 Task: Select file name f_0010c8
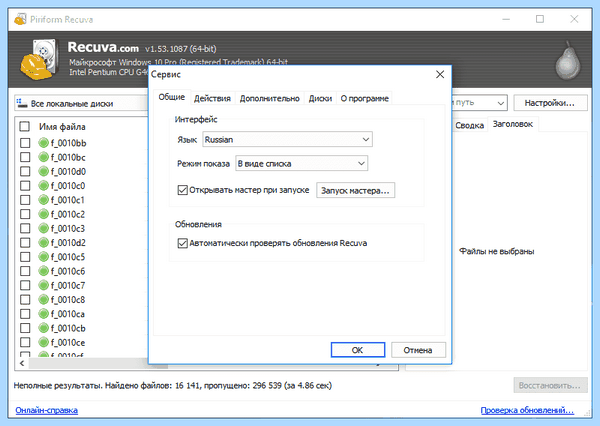coord(68,300)
